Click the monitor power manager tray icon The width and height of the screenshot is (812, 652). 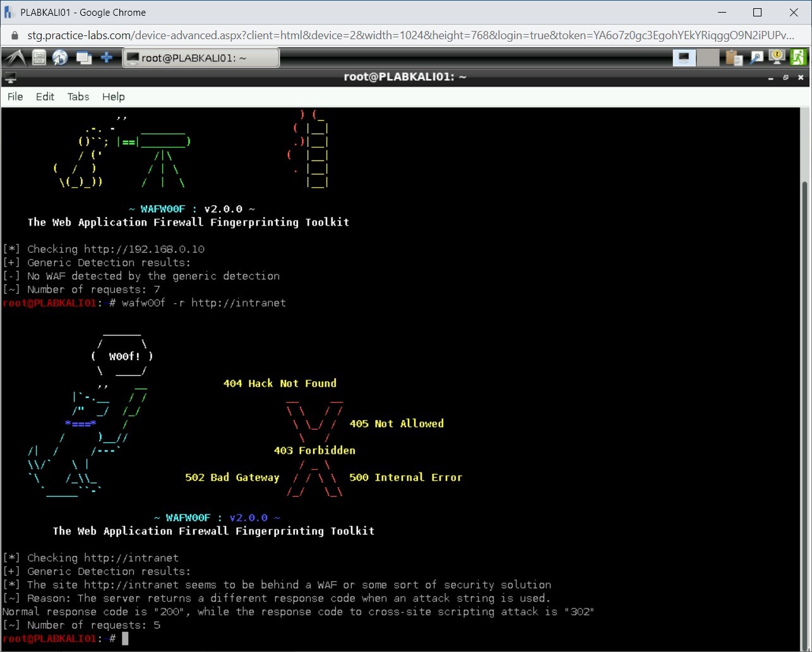click(777, 58)
